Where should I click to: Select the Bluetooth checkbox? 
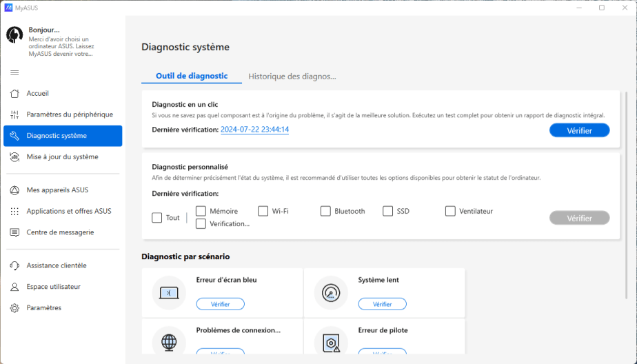[x=325, y=211]
